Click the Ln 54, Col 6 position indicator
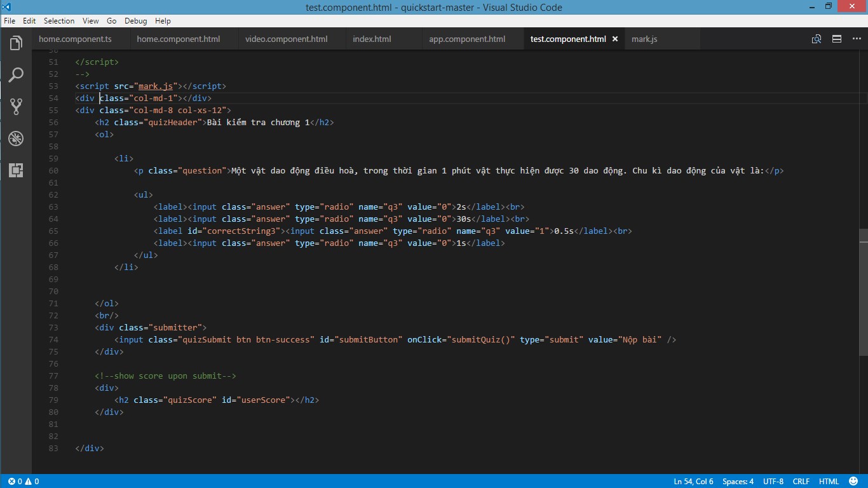The width and height of the screenshot is (868, 488). 693,482
